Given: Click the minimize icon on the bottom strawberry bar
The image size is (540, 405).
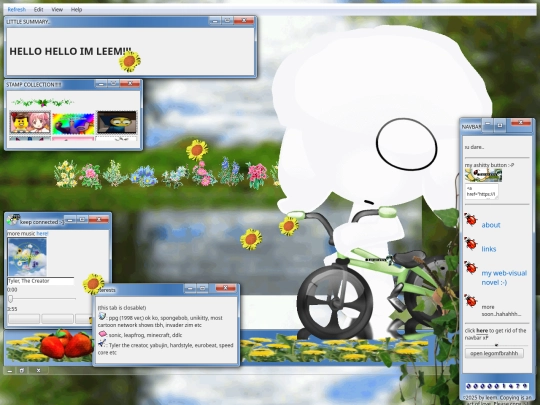Looking at the screenshot, I should [x=10, y=371].
